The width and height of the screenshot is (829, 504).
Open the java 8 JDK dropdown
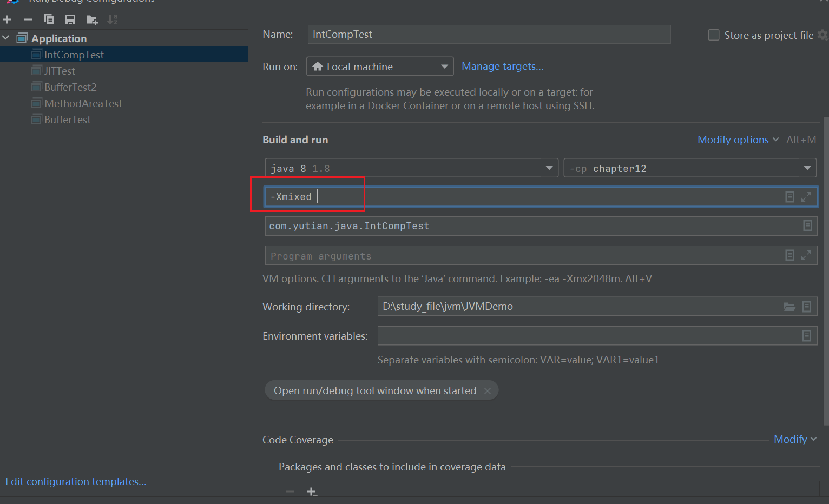click(x=411, y=168)
